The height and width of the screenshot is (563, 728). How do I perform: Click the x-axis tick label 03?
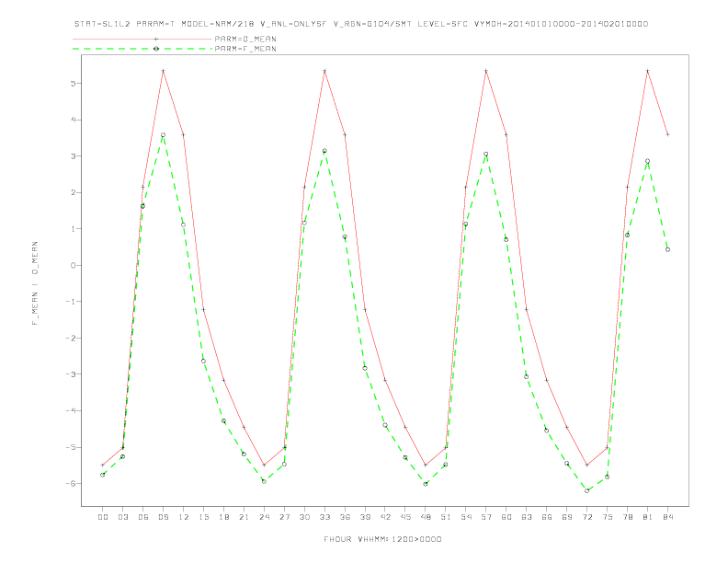pyautogui.click(x=123, y=517)
